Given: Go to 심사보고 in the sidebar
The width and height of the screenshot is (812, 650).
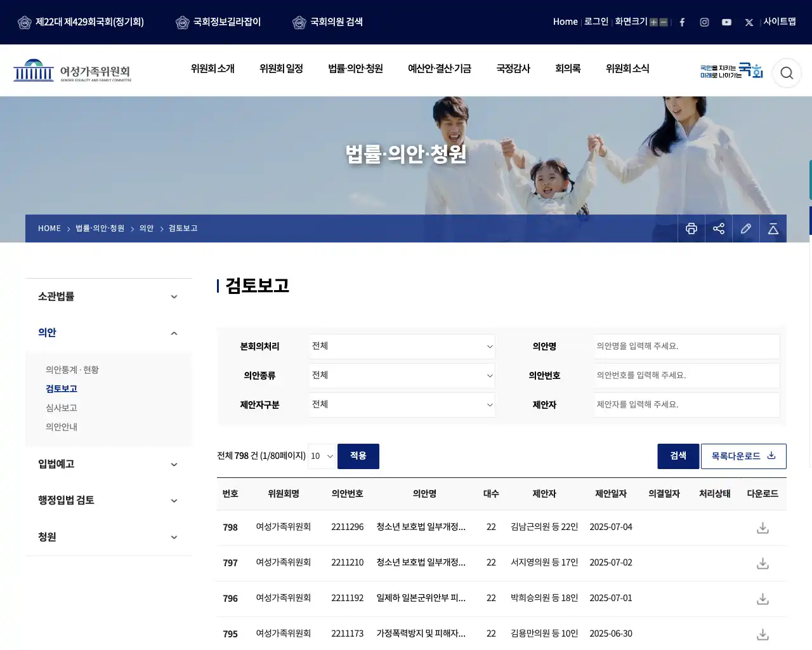Looking at the screenshot, I should (62, 408).
